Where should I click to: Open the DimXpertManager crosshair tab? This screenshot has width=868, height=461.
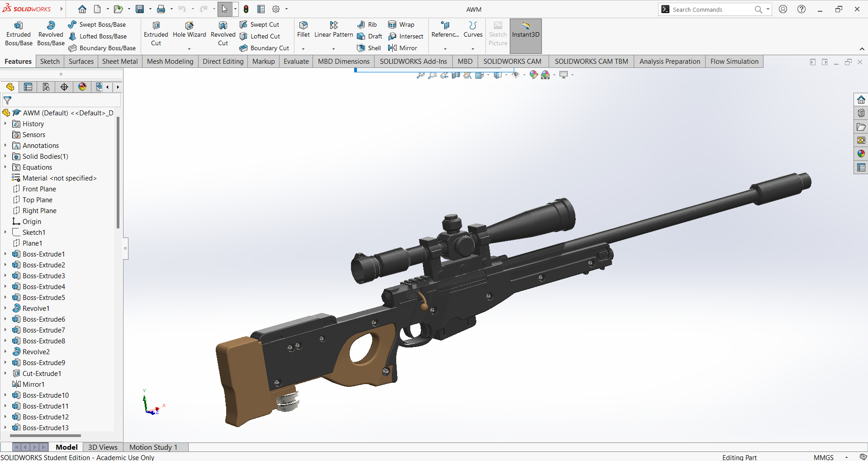click(64, 87)
